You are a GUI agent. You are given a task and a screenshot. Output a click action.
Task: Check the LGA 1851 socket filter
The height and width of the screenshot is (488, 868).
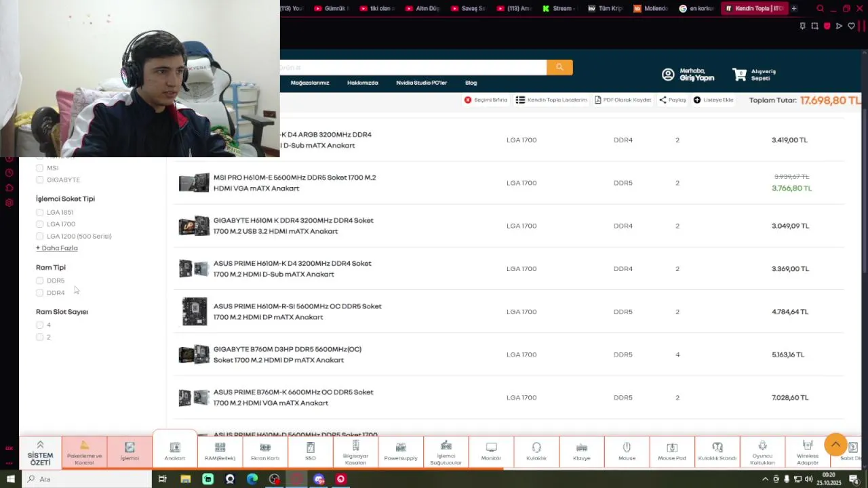39,212
